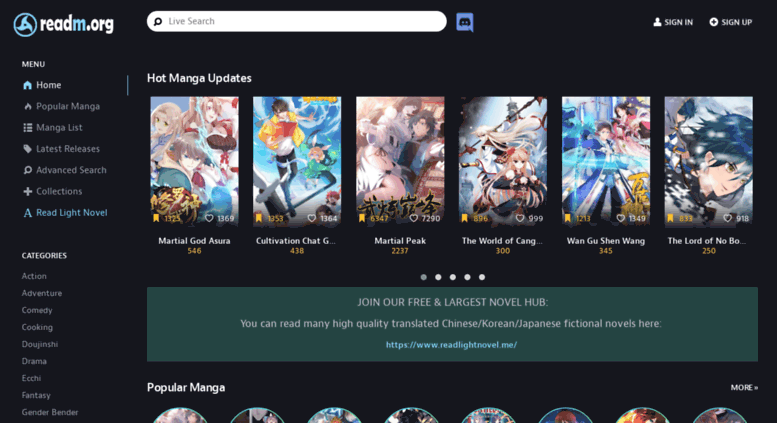The height and width of the screenshot is (423, 777).
Task: Open Latest Releases page
Action: pos(68,149)
